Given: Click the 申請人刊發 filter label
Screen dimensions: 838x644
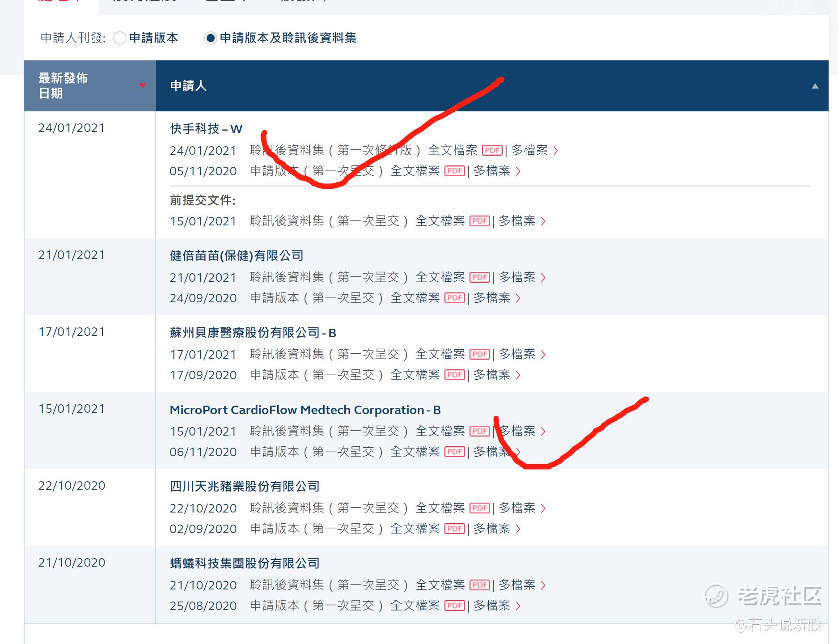Looking at the screenshot, I should [x=73, y=38].
